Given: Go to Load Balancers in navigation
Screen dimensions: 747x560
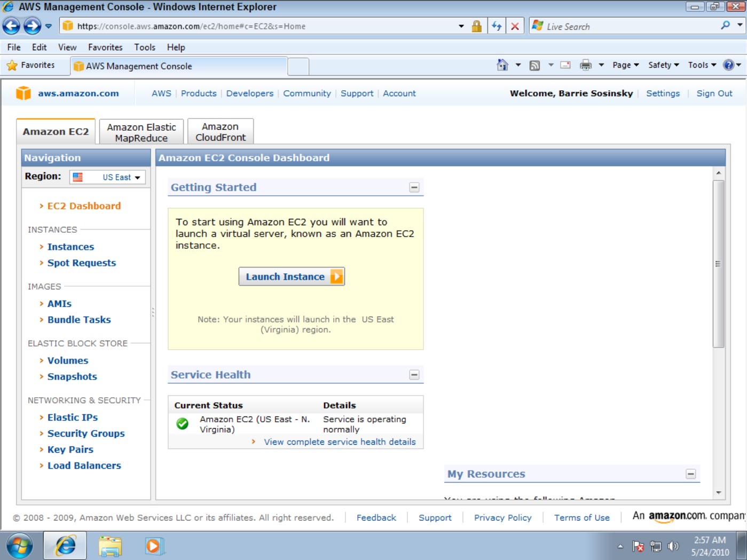Looking at the screenshot, I should point(84,466).
